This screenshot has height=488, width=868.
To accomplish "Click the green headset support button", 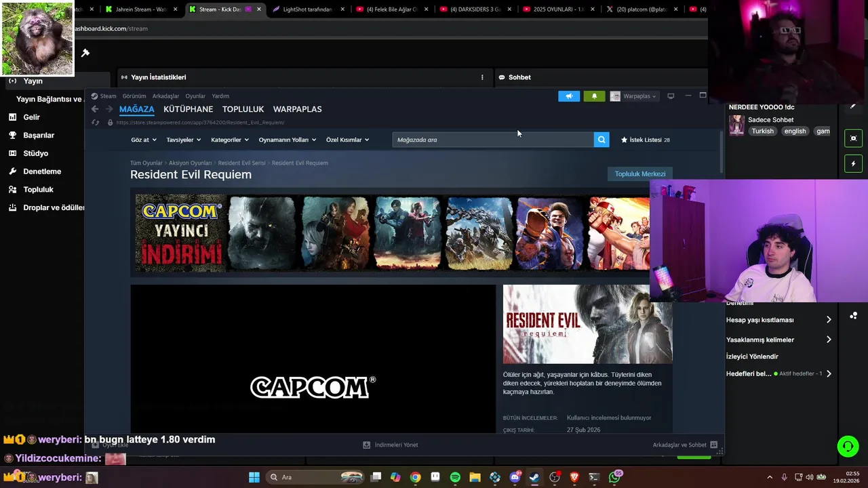I will [848, 446].
